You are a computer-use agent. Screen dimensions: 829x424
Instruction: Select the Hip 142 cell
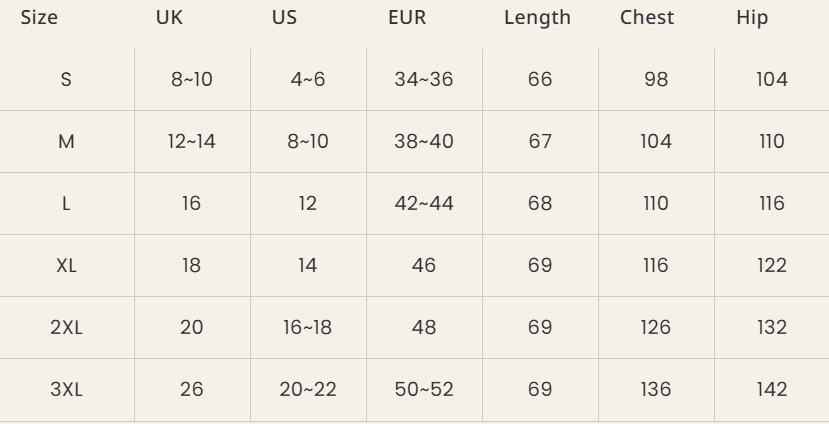click(772, 390)
